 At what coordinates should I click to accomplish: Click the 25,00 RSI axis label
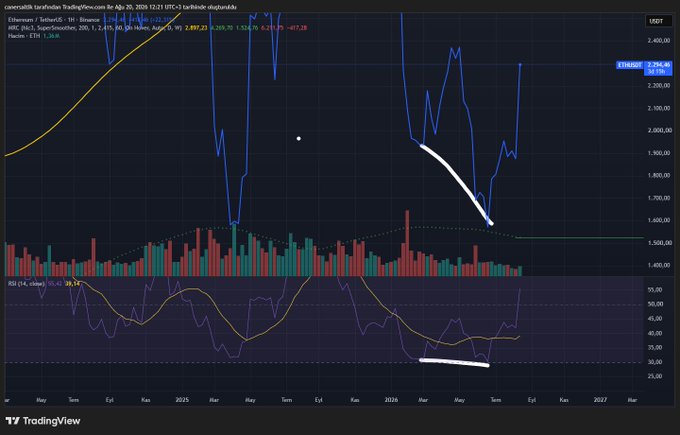tap(655, 376)
